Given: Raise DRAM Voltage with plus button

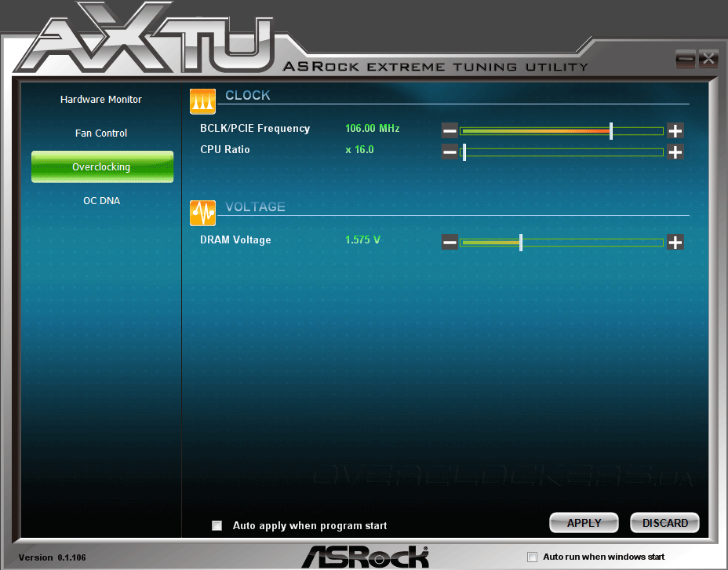Looking at the screenshot, I should tap(675, 242).
